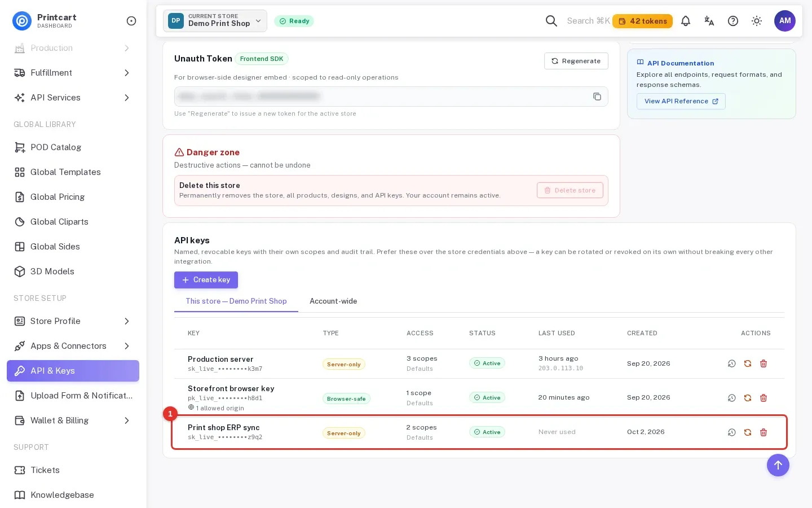Click the Unauth Token value field
This screenshot has height=508, width=812.
pyautogui.click(x=391, y=97)
